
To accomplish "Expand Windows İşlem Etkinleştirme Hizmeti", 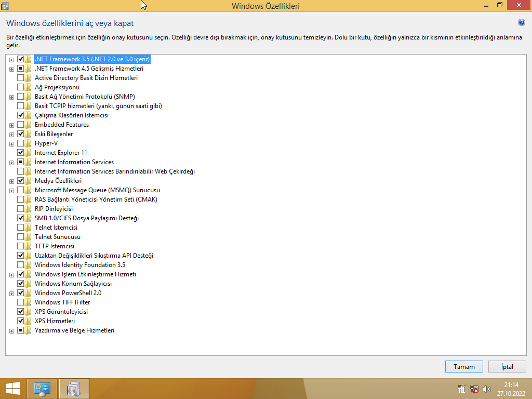I will pos(11,275).
